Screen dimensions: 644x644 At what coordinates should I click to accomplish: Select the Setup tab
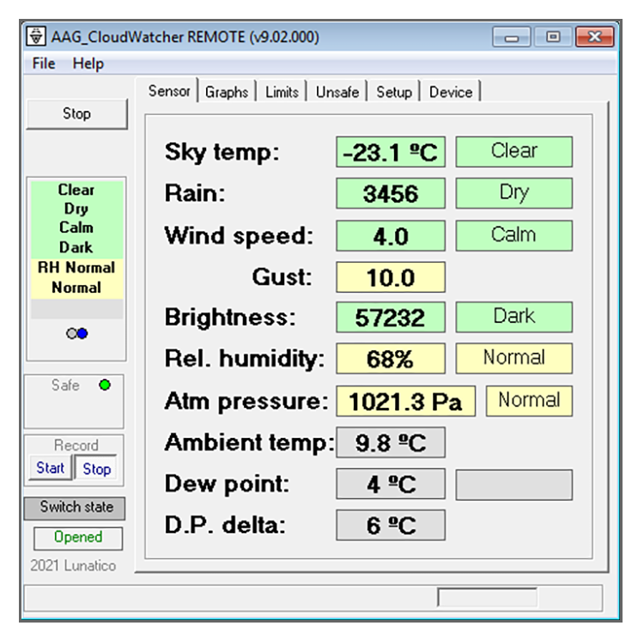pos(394,92)
